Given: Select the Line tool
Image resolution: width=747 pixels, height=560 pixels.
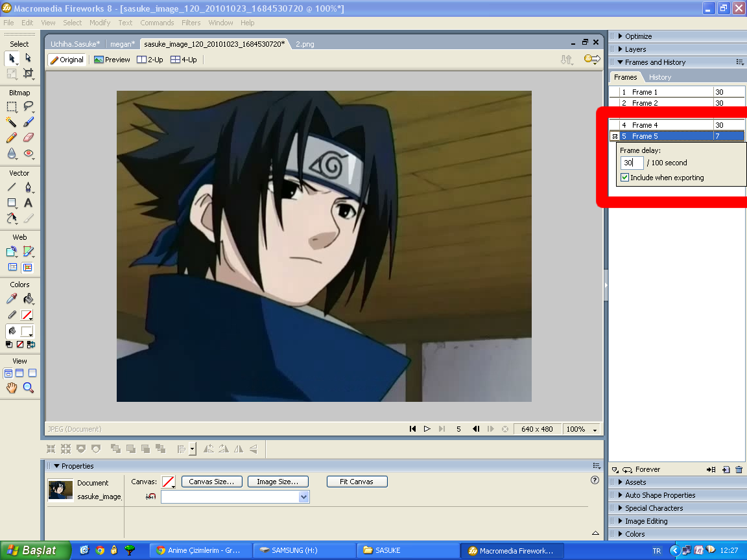Looking at the screenshot, I should click(12, 187).
